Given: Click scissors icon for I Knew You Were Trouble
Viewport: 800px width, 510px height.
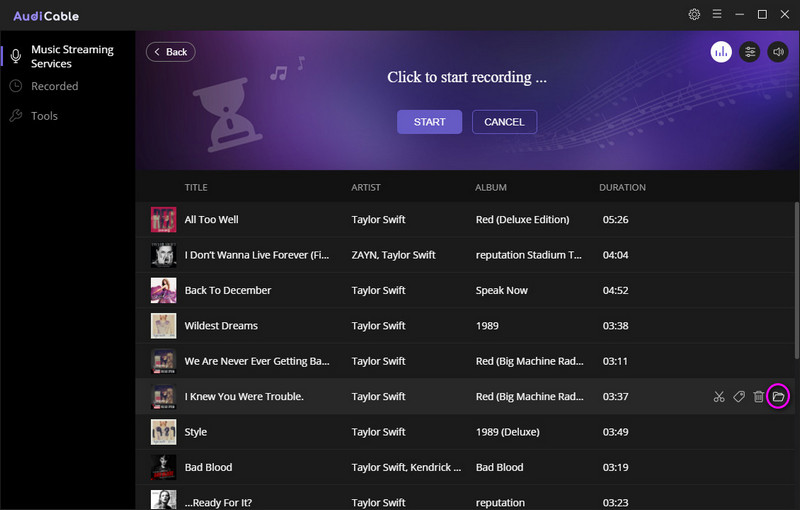Looking at the screenshot, I should 719,396.
